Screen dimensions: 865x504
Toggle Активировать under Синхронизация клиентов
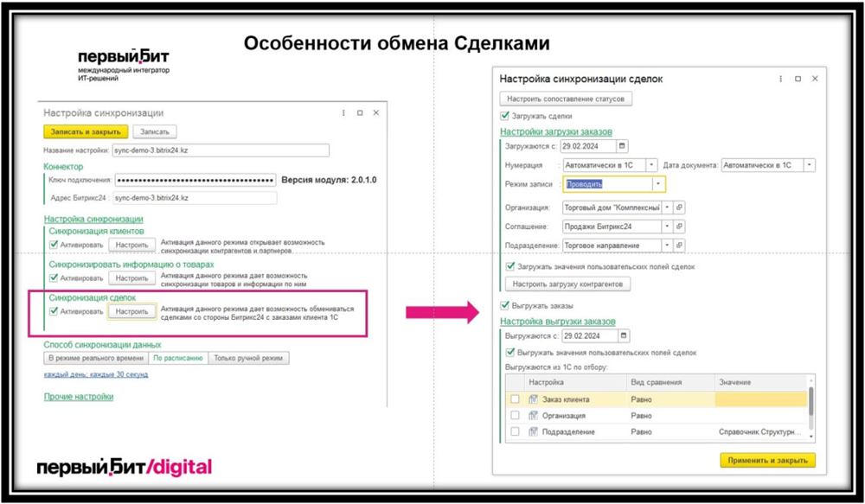[54, 245]
